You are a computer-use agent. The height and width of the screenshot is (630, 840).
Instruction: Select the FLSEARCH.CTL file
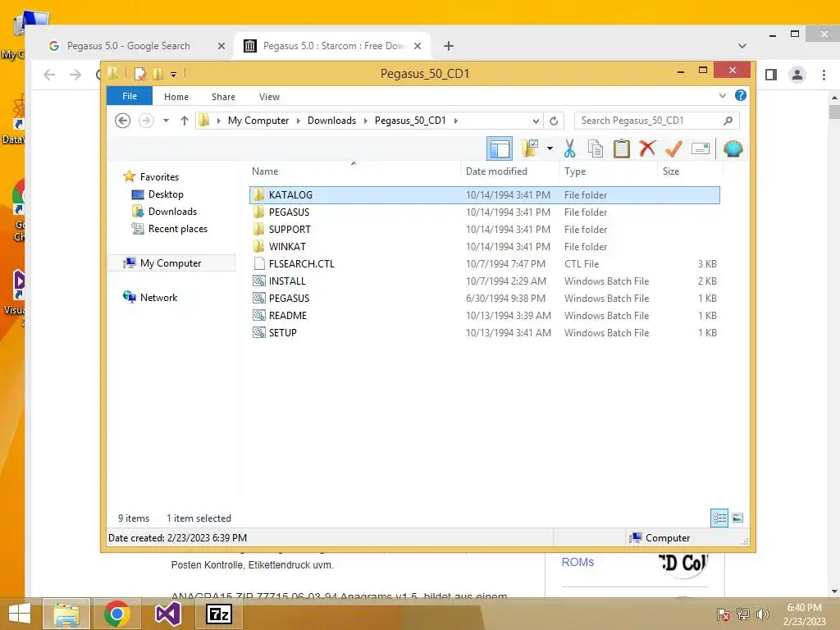pos(484,263)
